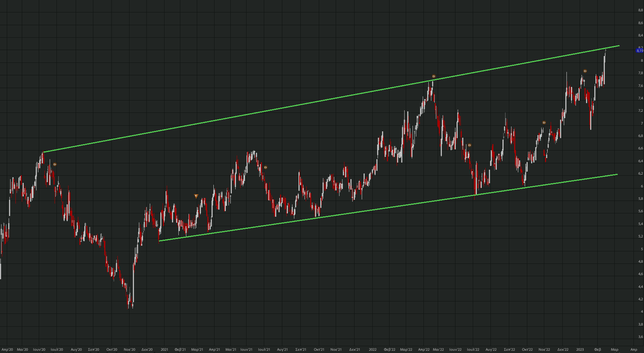The width and height of the screenshot is (644, 353).
Task: Click the Φεβ'21 date label
Action: [180, 350]
